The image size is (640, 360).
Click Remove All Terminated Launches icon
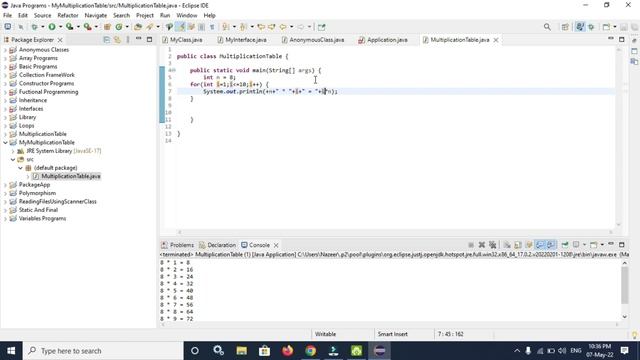[493, 245]
